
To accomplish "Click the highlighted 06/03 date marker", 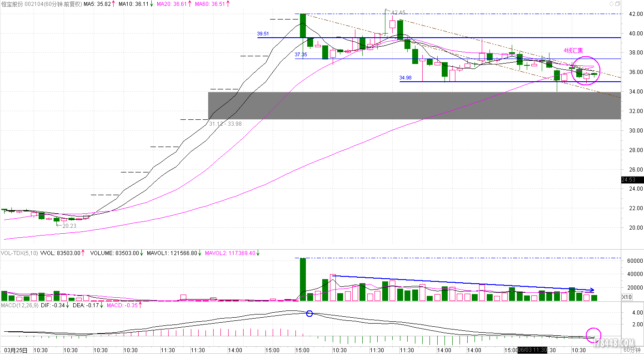I will pyautogui.click(x=531, y=350).
